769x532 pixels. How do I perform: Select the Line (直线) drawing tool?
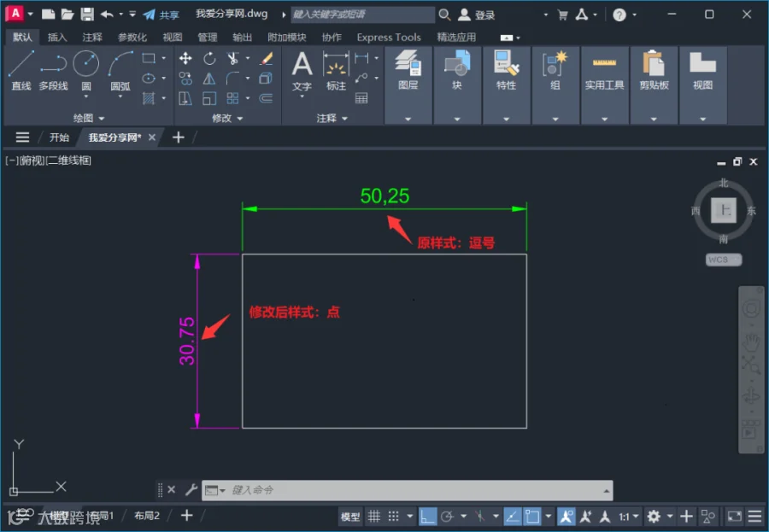[21, 71]
